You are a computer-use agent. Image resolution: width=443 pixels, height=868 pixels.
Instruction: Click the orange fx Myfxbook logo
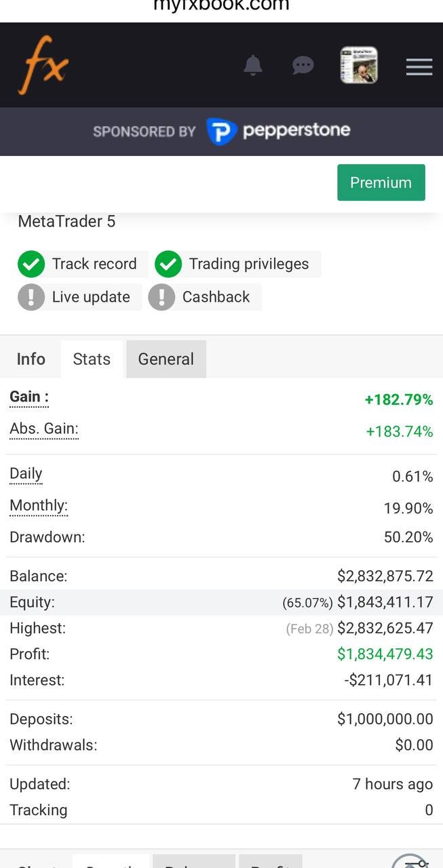(x=42, y=65)
